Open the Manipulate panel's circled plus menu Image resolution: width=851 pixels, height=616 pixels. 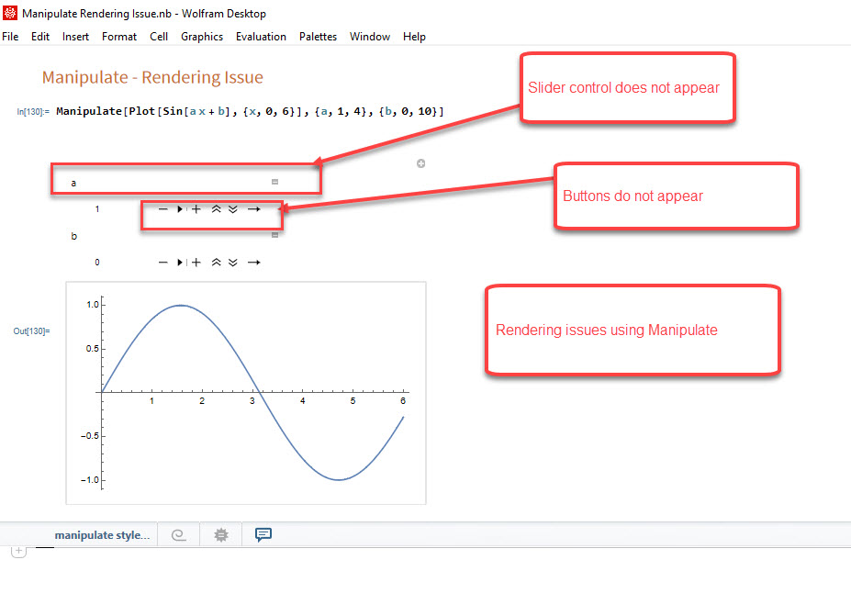[x=420, y=163]
